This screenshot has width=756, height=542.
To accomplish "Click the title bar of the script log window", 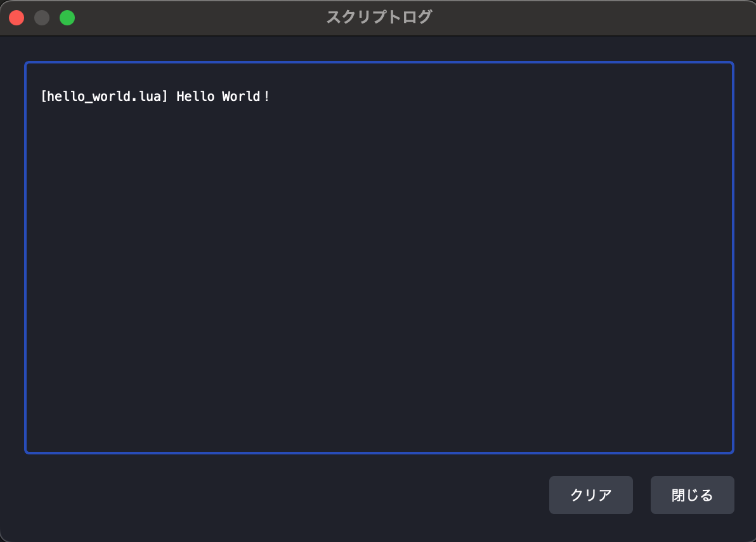I will pos(254,17).
